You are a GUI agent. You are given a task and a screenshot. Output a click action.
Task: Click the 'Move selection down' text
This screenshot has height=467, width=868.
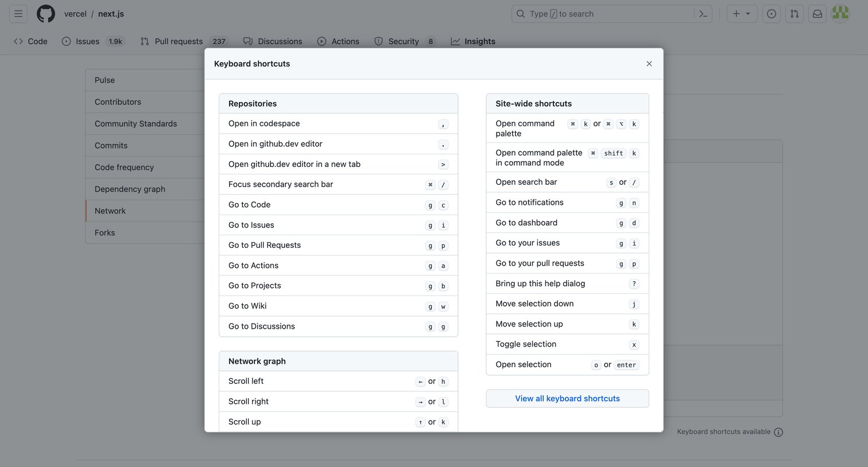coord(534,303)
